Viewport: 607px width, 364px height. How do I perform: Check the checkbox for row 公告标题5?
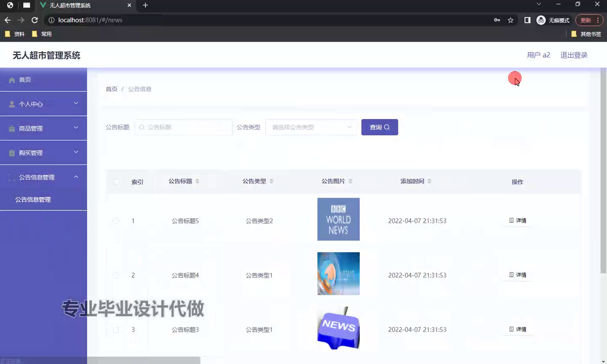tap(116, 221)
